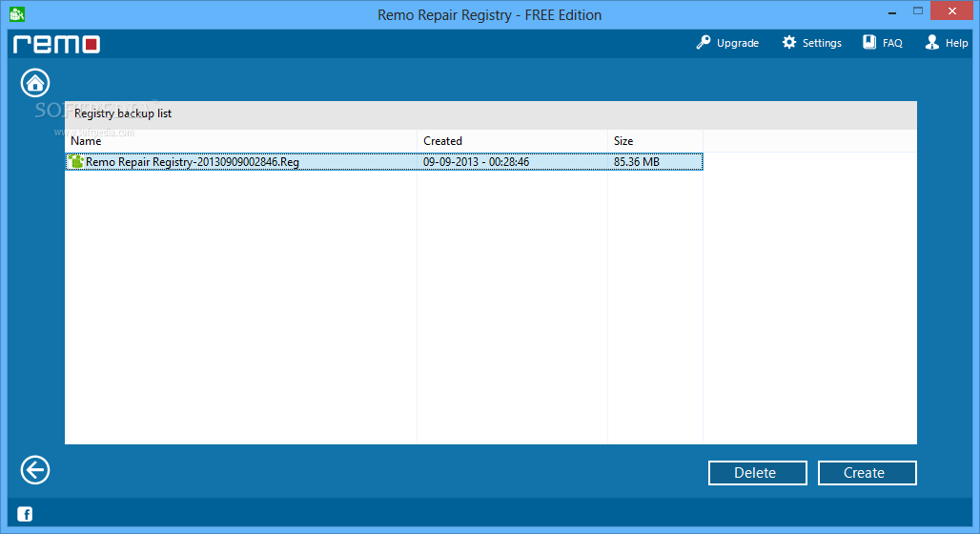Go to the Home screen icon

[x=35, y=83]
